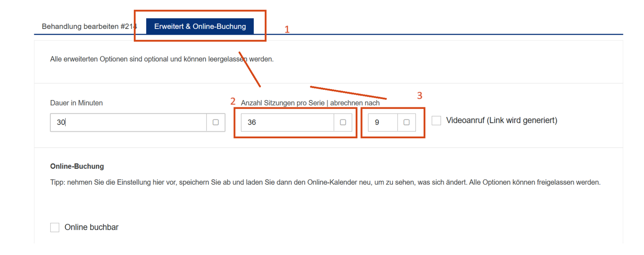Click the Online-Buchung heading
Image resolution: width=644 pixels, height=255 pixels.
pos(77,166)
